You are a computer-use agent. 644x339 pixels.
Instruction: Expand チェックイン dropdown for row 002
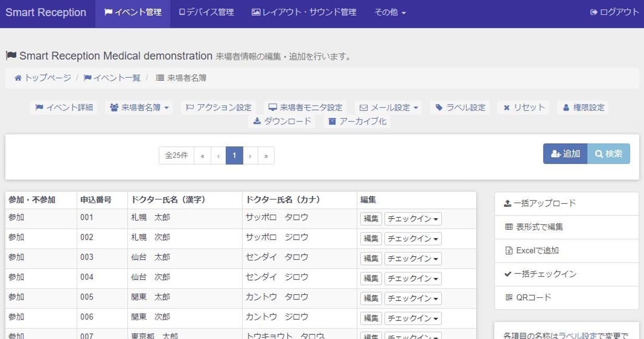point(413,238)
